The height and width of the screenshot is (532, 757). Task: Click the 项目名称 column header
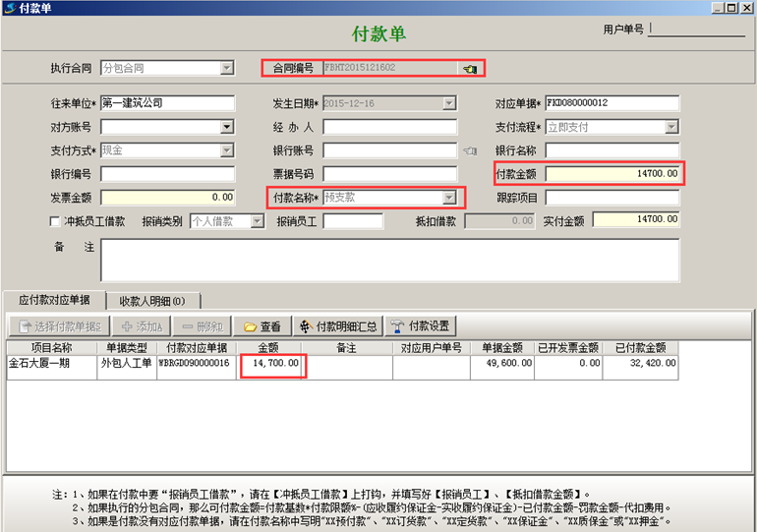point(51,347)
